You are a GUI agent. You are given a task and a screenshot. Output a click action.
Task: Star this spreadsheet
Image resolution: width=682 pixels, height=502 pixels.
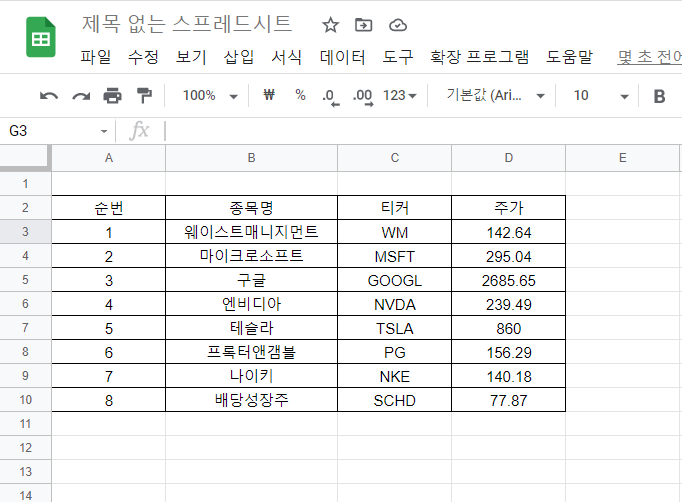point(331,25)
